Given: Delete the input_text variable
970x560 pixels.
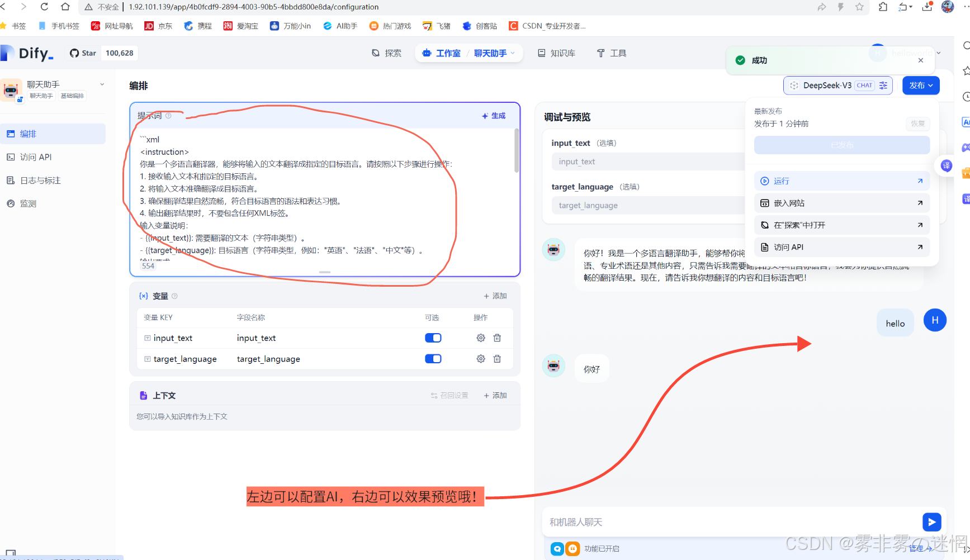Looking at the screenshot, I should [x=497, y=338].
